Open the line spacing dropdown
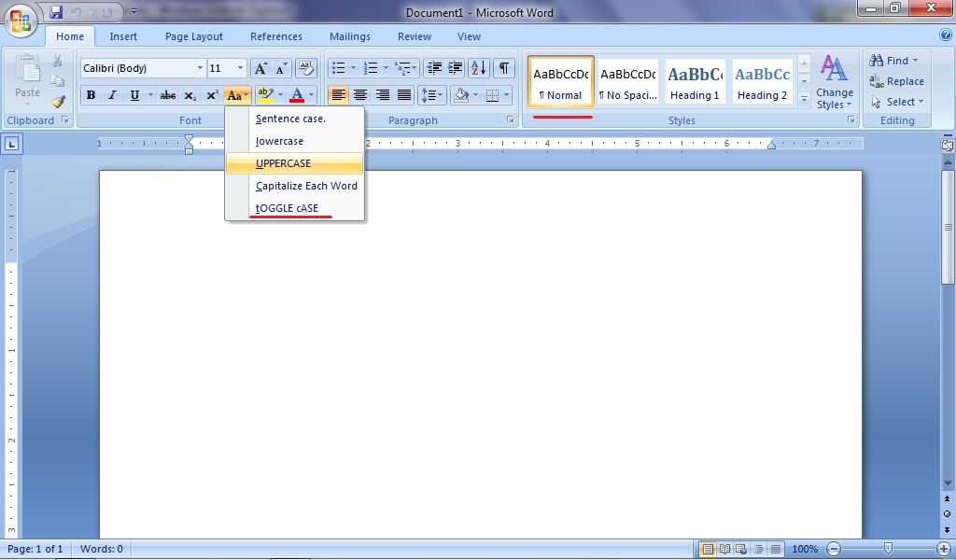The height and width of the screenshot is (560, 956). [431, 95]
